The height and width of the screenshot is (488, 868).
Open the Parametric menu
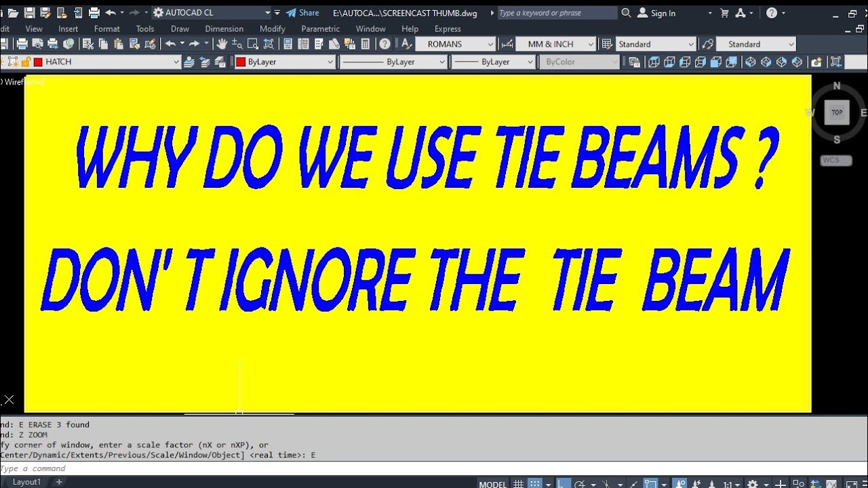pyautogui.click(x=321, y=28)
